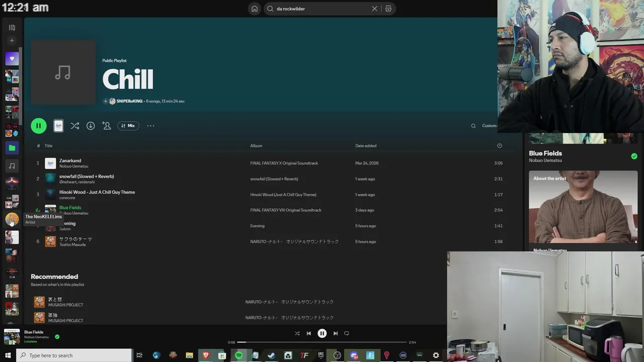Pause playback in bottom player

tap(322, 333)
